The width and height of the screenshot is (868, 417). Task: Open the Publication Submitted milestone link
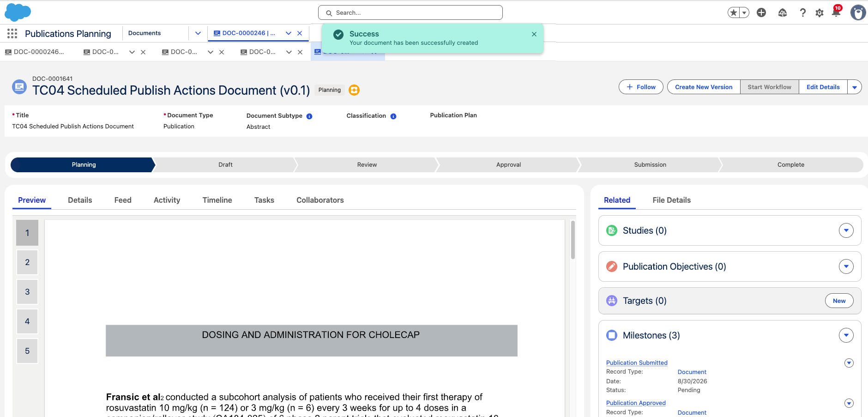tap(637, 363)
